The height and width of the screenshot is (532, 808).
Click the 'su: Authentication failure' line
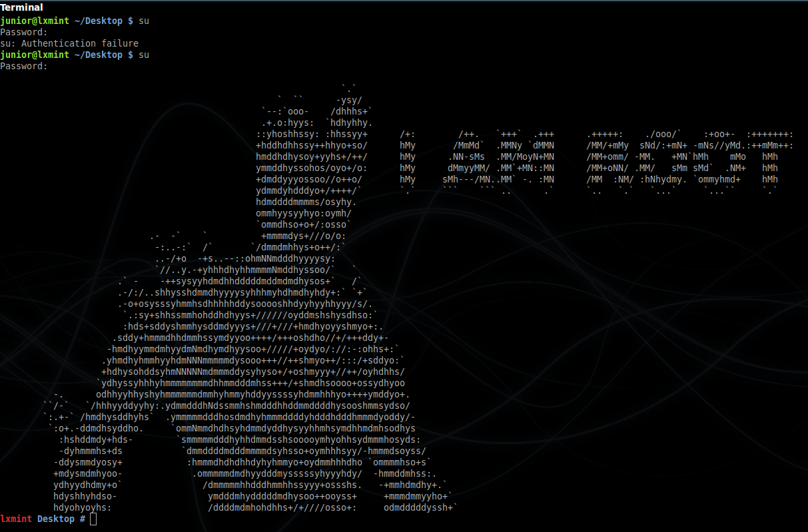pos(69,43)
